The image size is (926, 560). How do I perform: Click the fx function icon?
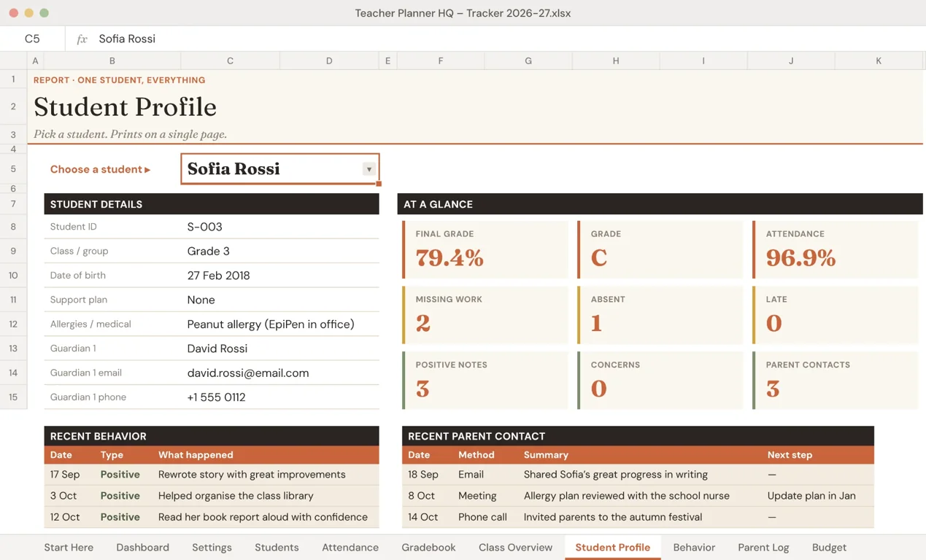[x=82, y=39]
